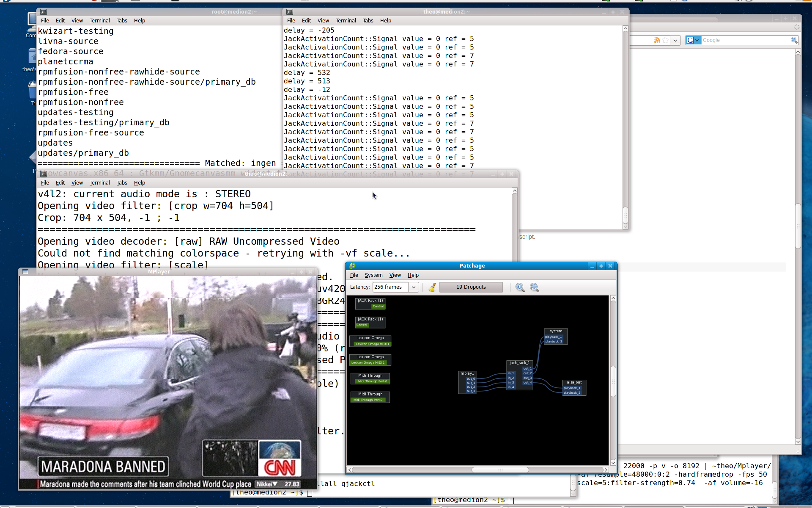812x508 pixels.
Task: Open the Google search engine selector dropdown
Action: coord(693,40)
